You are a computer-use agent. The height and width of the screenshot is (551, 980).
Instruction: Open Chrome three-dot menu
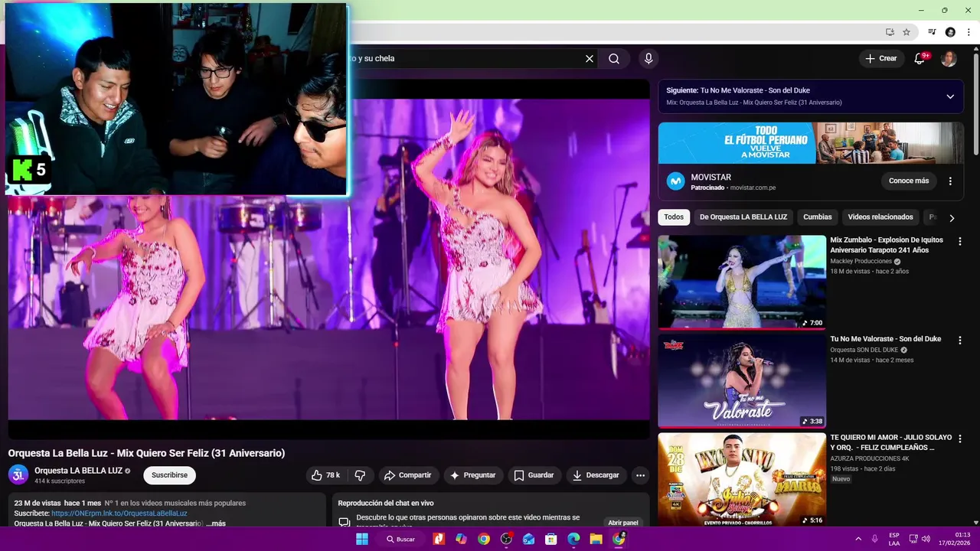click(969, 32)
